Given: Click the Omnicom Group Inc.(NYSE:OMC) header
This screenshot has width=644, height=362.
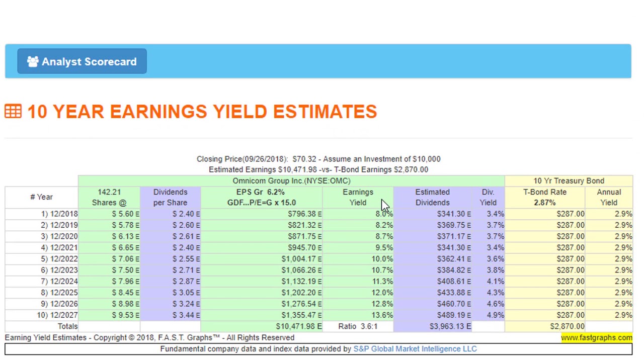Looking at the screenshot, I should (x=291, y=180).
